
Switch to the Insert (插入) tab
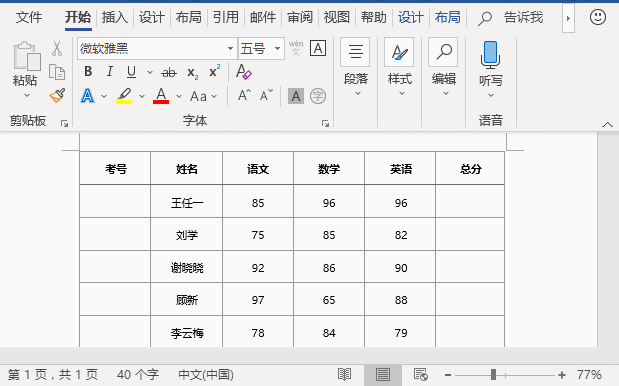pyautogui.click(x=114, y=17)
